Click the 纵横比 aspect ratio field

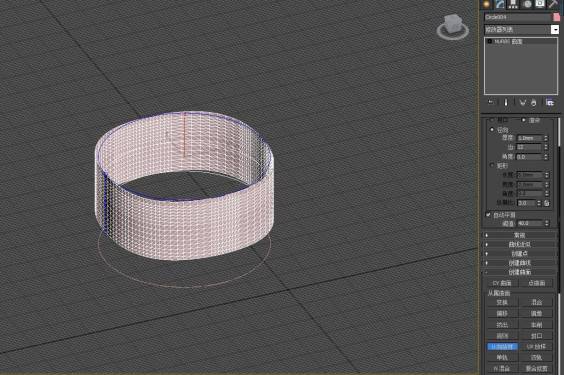(x=526, y=203)
